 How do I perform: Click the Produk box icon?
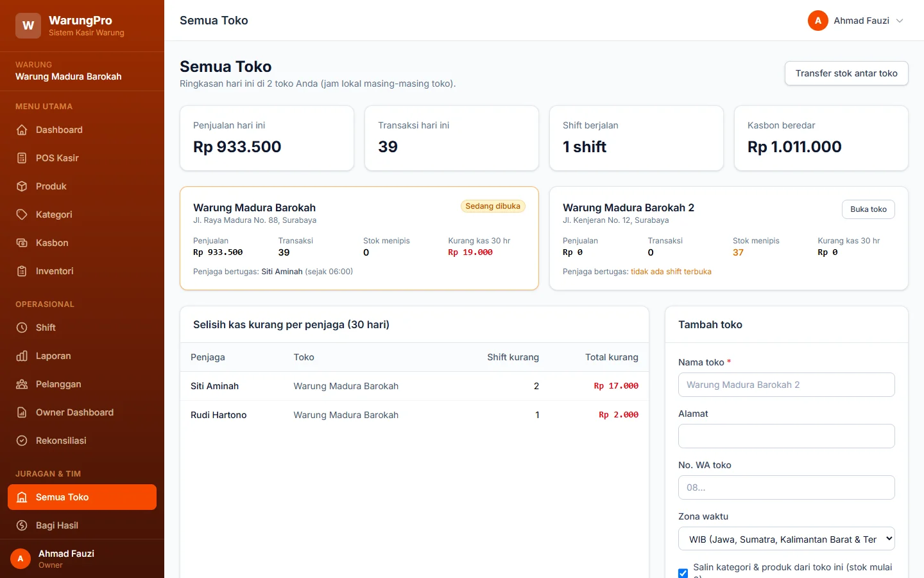tap(22, 186)
